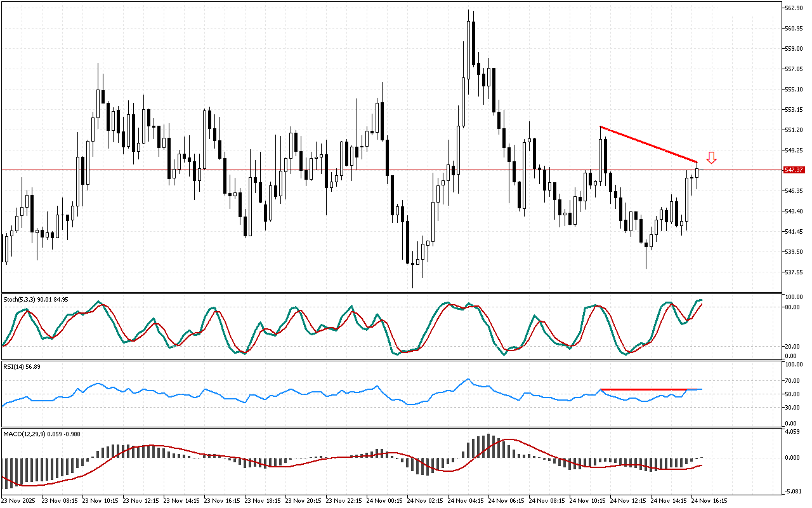This screenshot has width=812, height=508.
Task: Click the 24 Nov 16:15 time label
Action: [x=709, y=500]
